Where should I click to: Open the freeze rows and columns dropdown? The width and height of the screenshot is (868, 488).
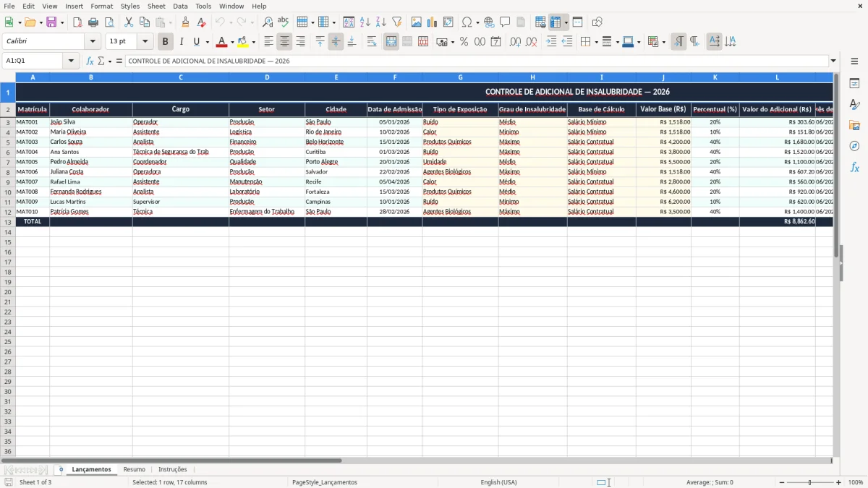pyautogui.click(x=566, y=22)
